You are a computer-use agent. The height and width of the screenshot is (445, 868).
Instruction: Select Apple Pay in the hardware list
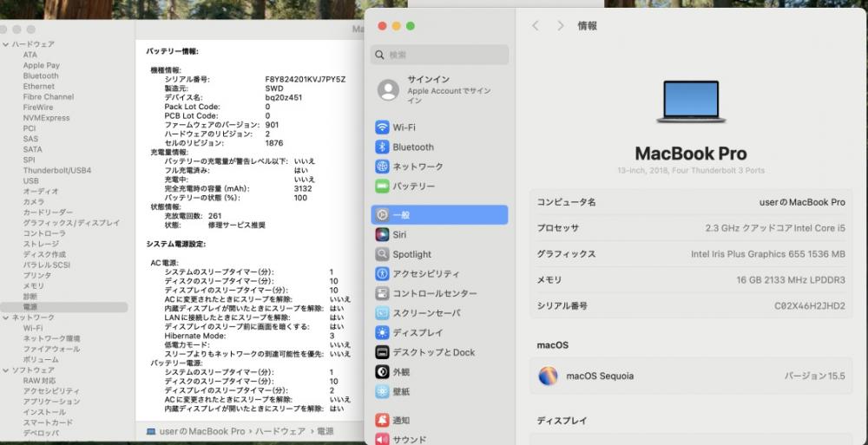point(41,65)
